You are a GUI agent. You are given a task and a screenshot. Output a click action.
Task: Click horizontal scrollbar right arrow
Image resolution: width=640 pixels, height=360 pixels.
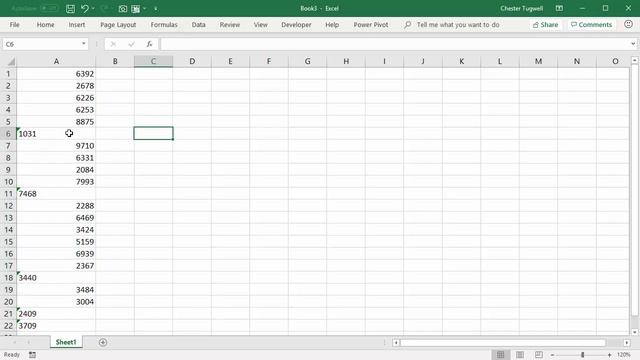(x=627, y=342)
